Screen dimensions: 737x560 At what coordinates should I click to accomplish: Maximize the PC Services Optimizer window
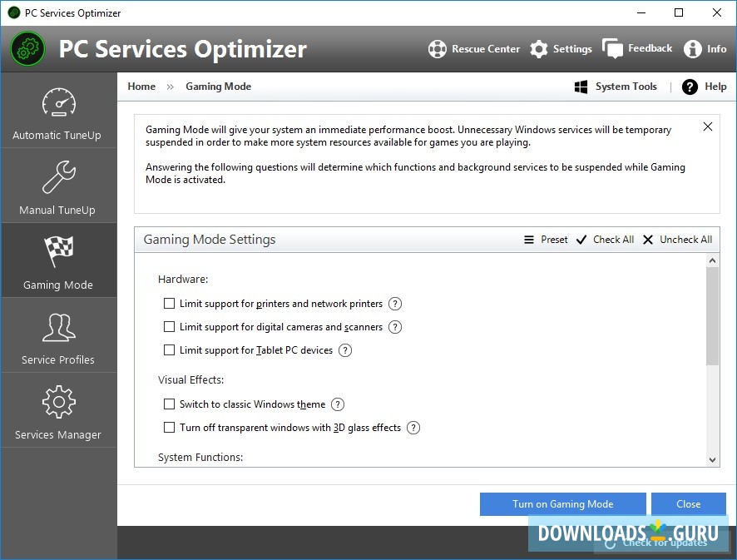[679, 12]
